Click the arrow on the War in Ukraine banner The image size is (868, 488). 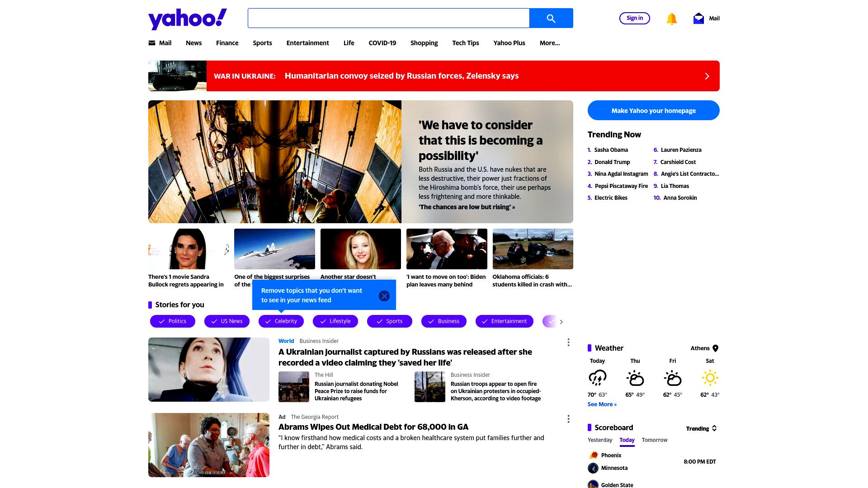[707, 76]
